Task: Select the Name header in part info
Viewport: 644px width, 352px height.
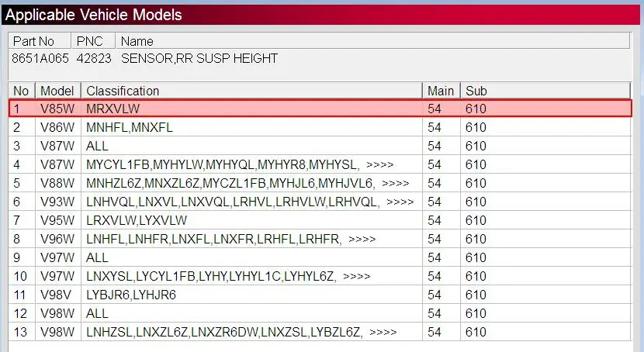Action: click(x=372, y=41)
